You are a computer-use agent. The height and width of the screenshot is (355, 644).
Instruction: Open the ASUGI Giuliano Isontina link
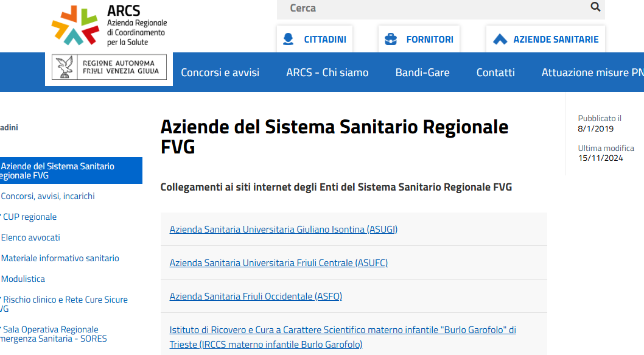pyautogui.click(x=284, y=230)
